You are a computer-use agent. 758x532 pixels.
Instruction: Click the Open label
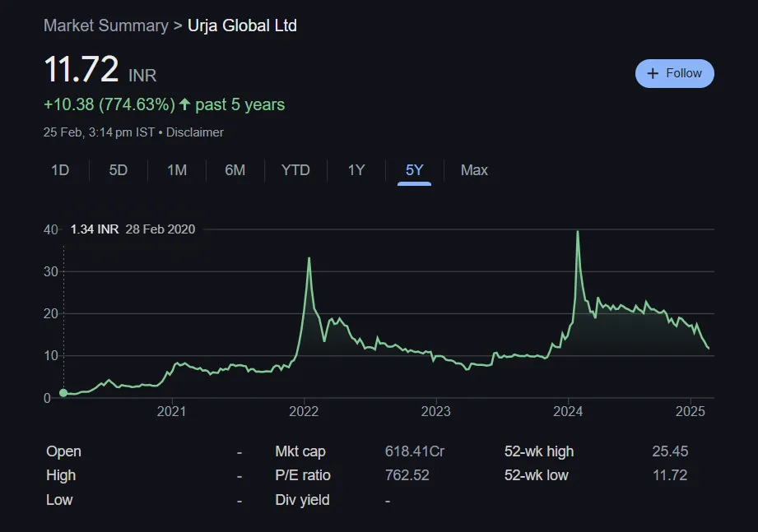pos(64,451)
